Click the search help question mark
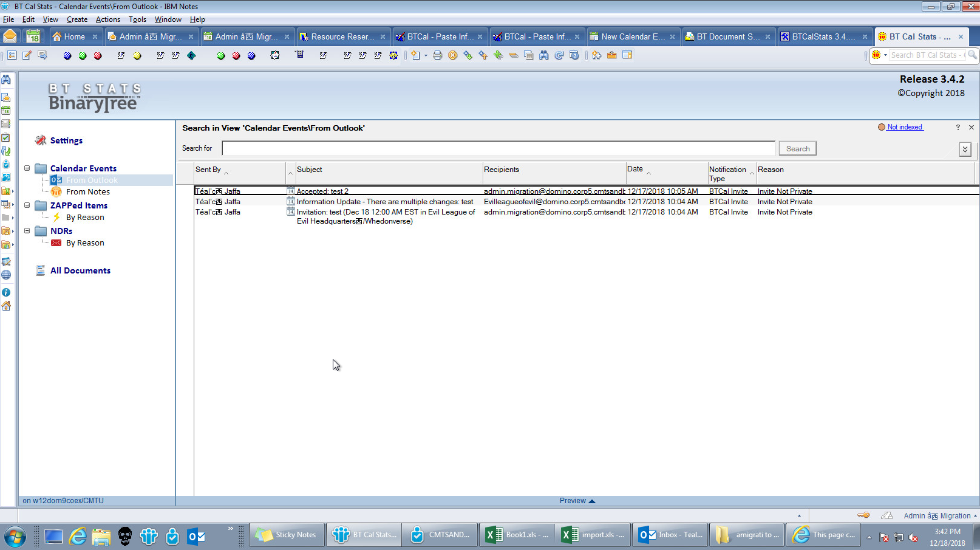Viewport: 980px width, 550px height. (958, 128)
